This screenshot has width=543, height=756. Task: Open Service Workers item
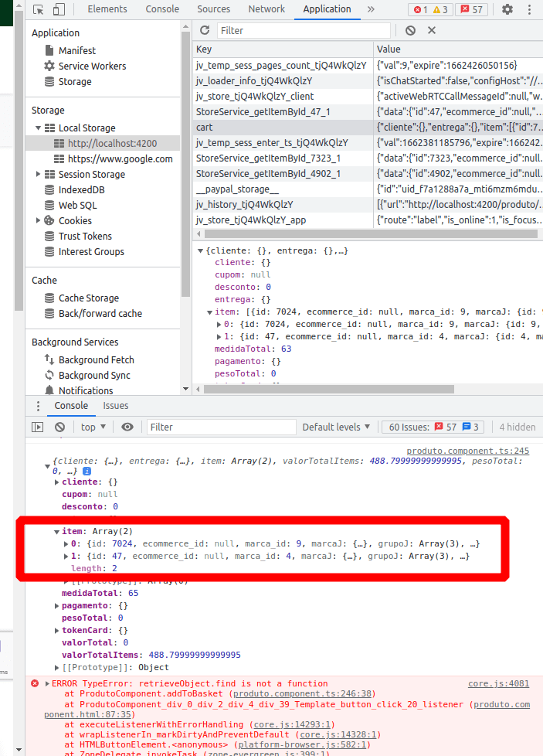click(x=92, y=66)
